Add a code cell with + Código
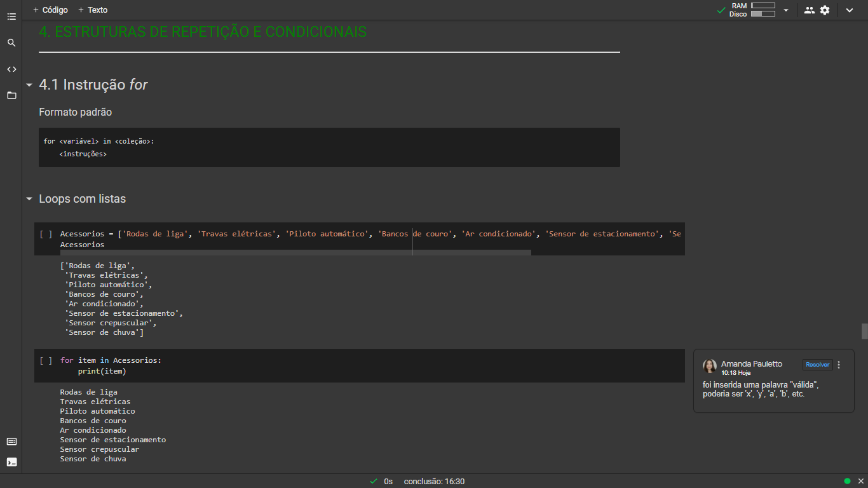Screen dimensions: 868x488 click(x=50, y=10)
